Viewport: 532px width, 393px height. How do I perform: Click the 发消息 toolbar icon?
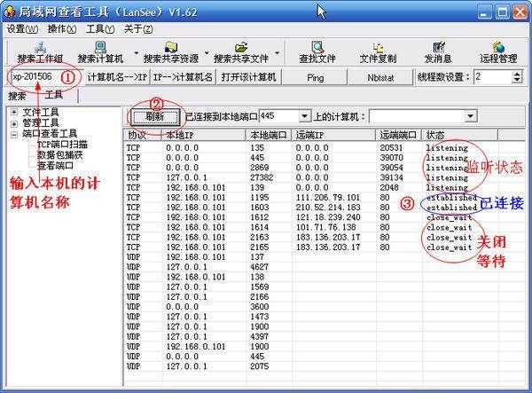(x=438, y=52)
